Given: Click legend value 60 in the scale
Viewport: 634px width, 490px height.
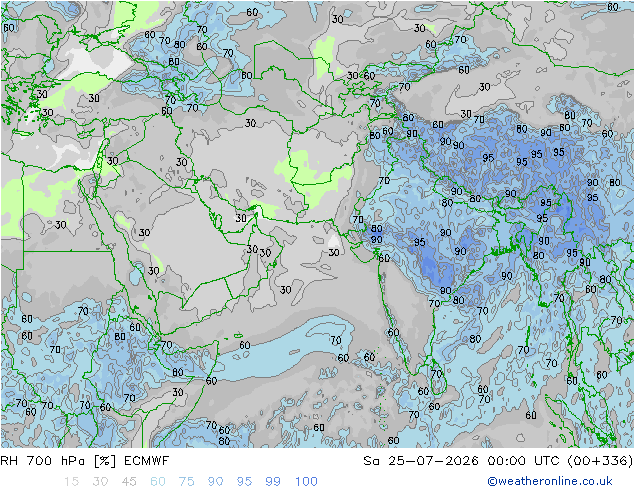Looking at the screenshot, I should [158, 481].
